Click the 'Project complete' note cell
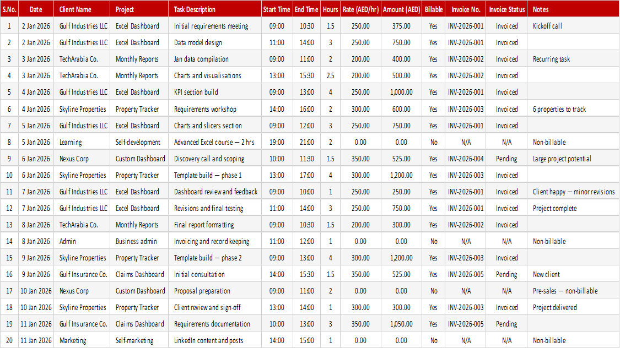Viewport: 620px width, 364px height. [573, 208]
